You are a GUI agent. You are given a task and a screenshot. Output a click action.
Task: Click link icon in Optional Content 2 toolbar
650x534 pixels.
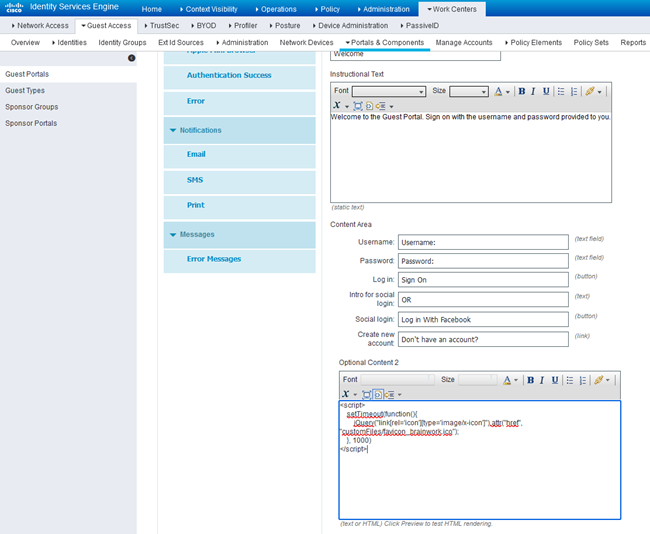pyautogui.click(x=599, y=380)
